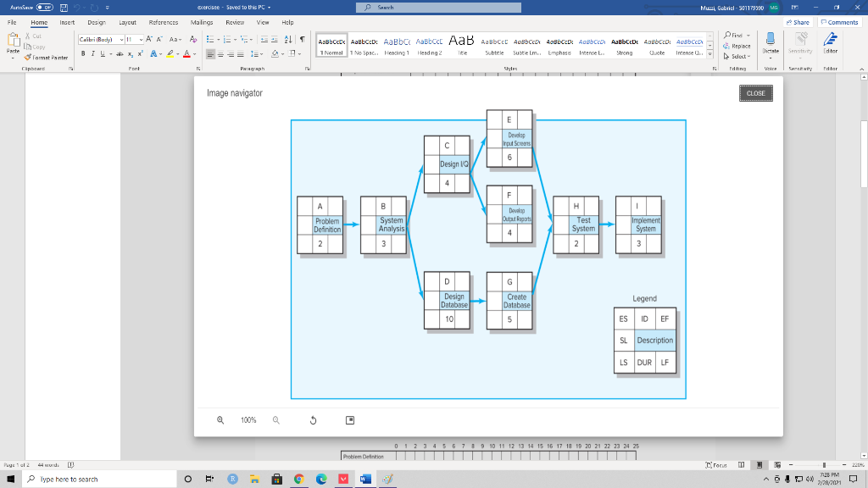Viewport: 868px width, 488px height.
Task: Apply the Heading 1 style
Action: [397, 45]
